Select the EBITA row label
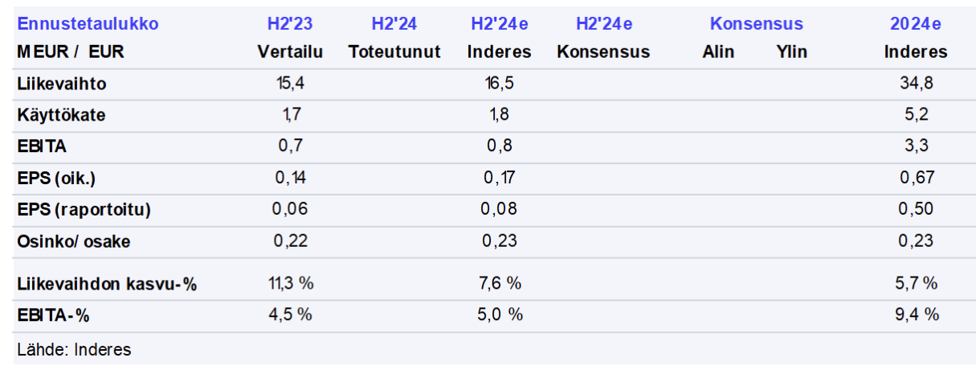Screen dimensions: 980x370 tap(42, 146)
